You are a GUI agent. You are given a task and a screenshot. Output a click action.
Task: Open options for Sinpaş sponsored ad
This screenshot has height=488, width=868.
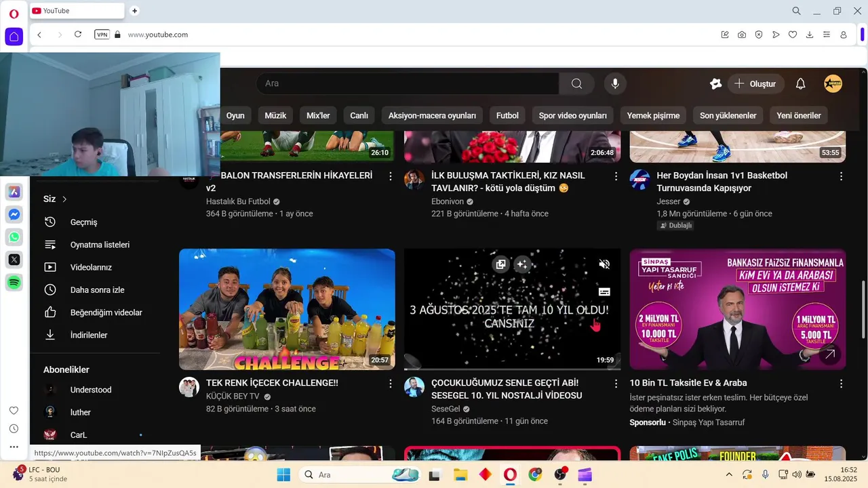(x=841, y=384)
